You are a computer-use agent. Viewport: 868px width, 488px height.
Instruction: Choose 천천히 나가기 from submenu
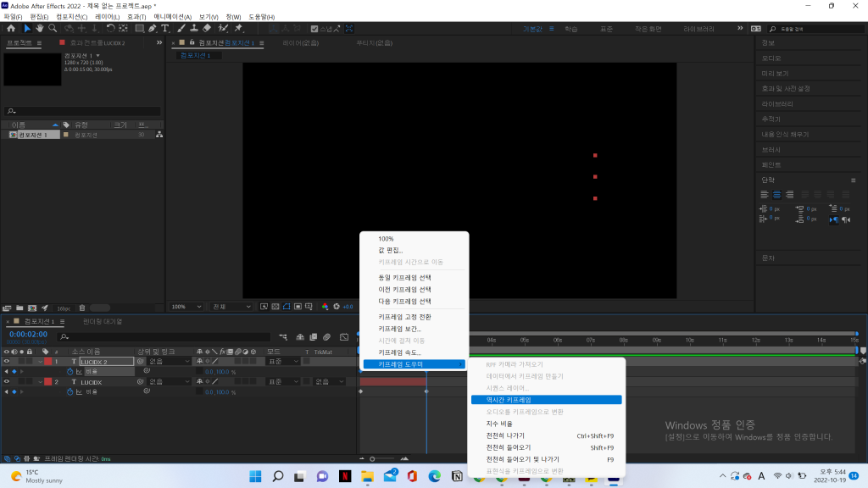pos(547,436)
